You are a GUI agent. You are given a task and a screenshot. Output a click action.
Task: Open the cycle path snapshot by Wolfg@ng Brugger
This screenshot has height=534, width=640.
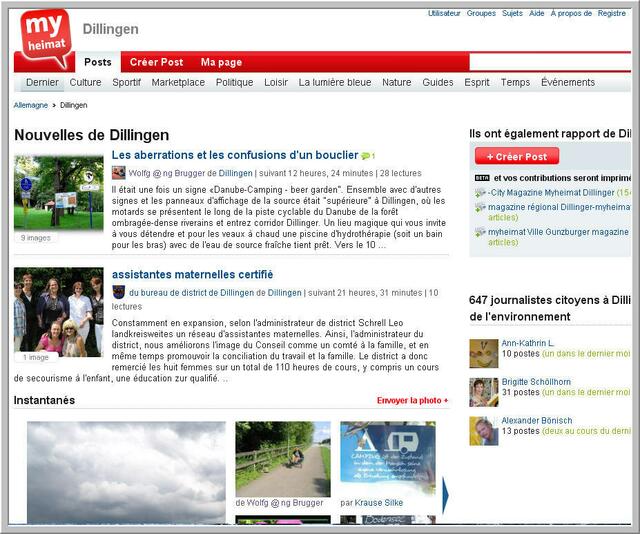coord(283,459)
